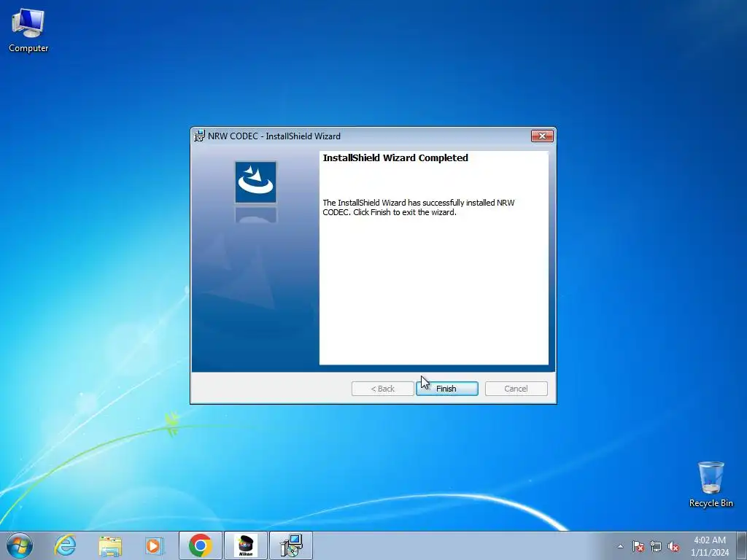
Task: Open Windows Media Player from taskbar
Action: point(155,545)
